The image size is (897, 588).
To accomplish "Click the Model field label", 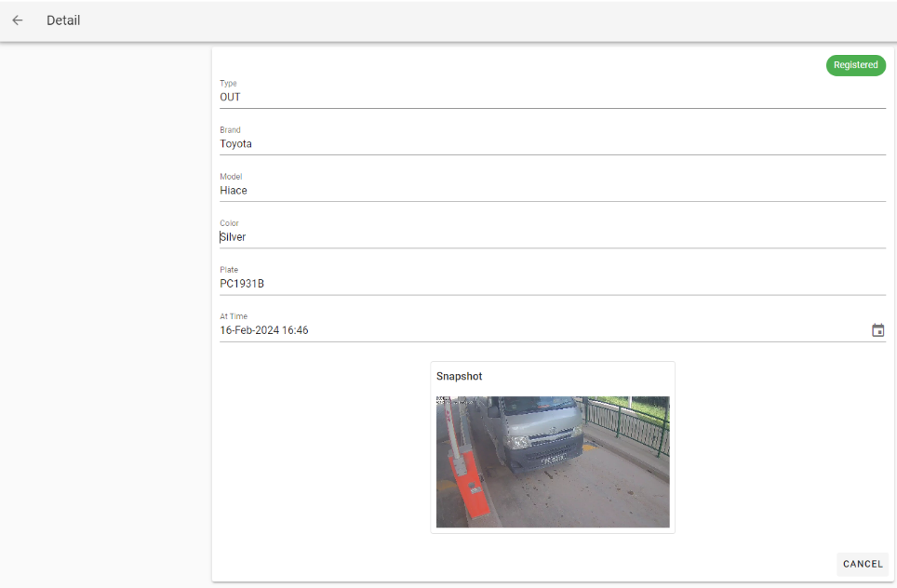I will click(x=231, y=176).
